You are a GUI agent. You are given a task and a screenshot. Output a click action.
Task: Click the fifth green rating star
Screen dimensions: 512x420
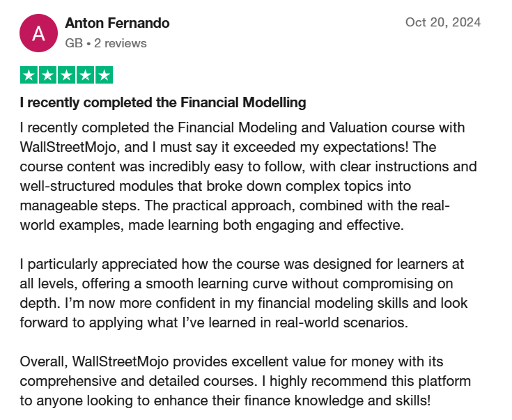coord(103,75)
